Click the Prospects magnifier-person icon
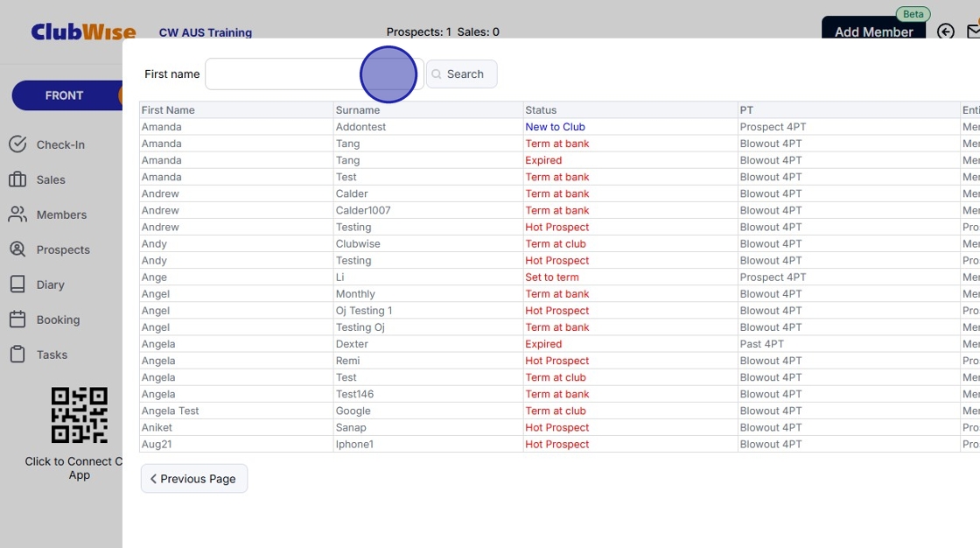The width and height of the screenshot is (980, 548). pos(17,249)
